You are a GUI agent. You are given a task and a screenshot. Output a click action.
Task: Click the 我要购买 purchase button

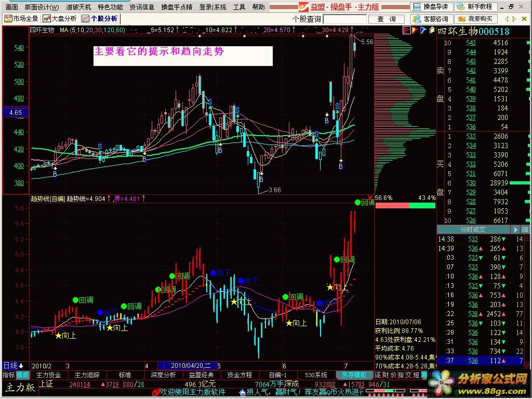pos(475,19)
